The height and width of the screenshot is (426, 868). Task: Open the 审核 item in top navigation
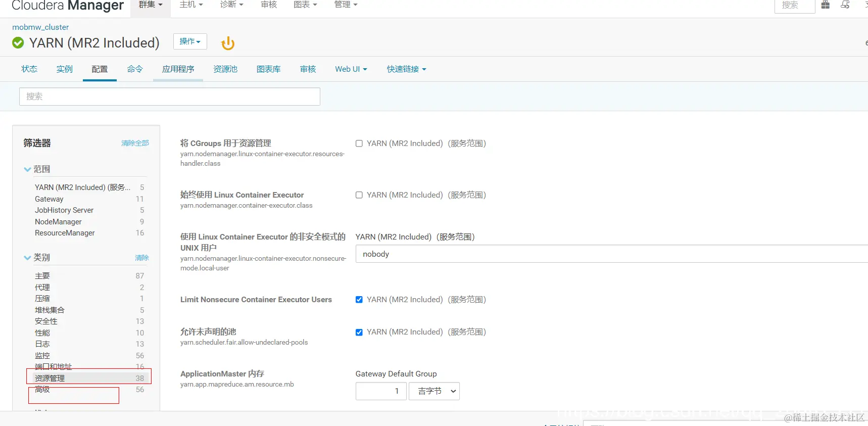click(x=269, y=5)
